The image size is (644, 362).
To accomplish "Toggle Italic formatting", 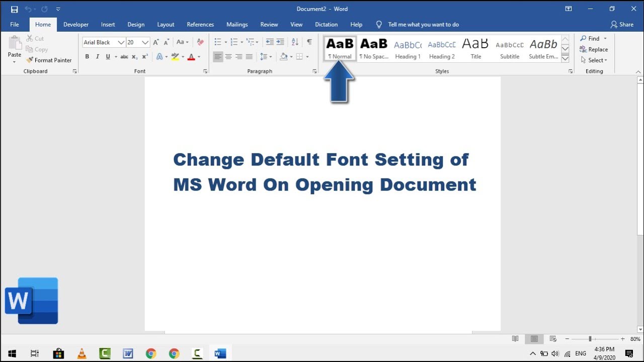I will (98, 57).
